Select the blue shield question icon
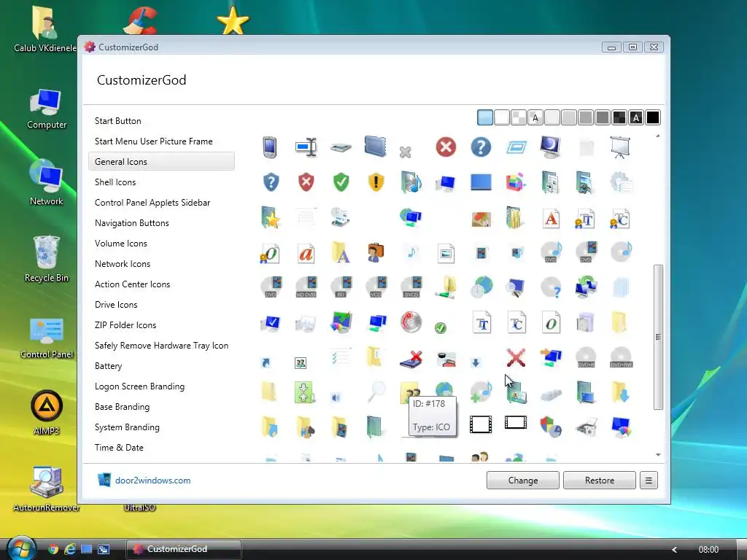Screen dimensions: 747x560 point(271,182)
